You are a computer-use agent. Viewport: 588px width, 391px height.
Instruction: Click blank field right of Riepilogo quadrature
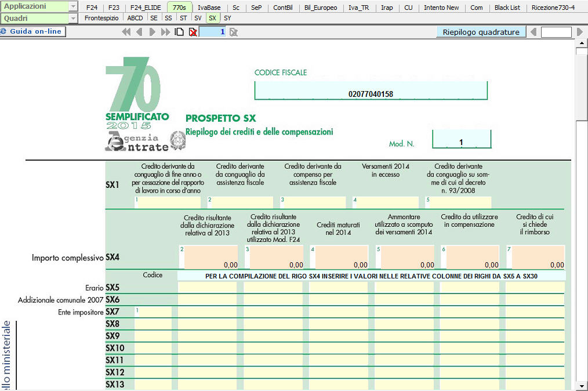556,32
